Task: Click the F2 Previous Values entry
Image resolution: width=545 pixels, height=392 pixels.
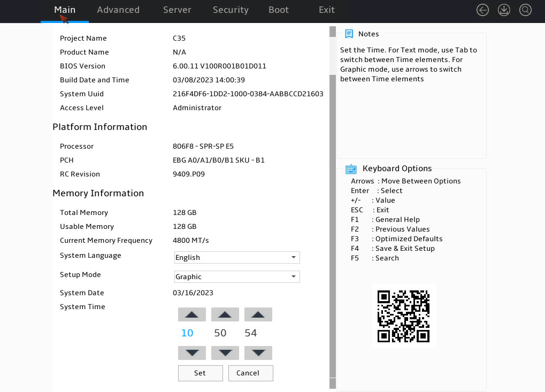Action: 390,229
